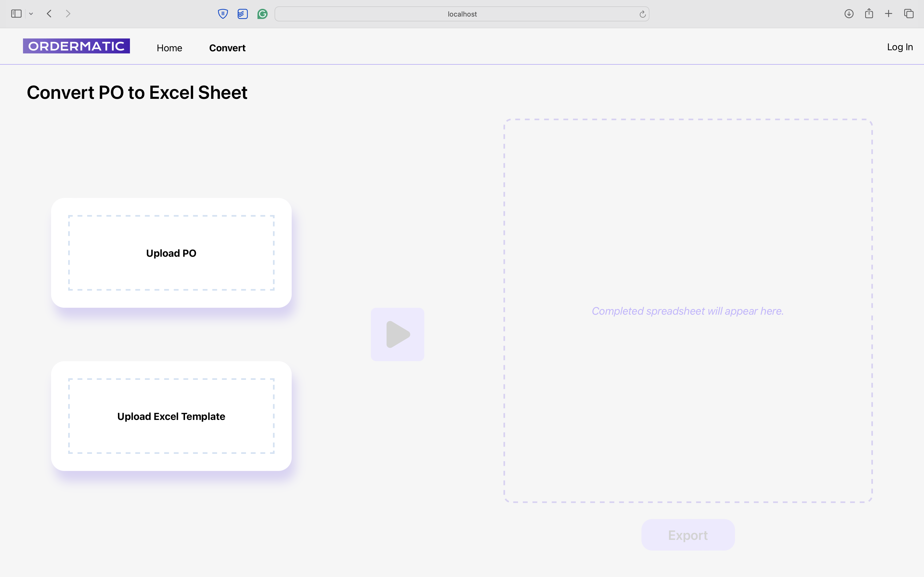The image size is (924, 577).
Task: Click the browser forward arrow
Action: (68, 14)
